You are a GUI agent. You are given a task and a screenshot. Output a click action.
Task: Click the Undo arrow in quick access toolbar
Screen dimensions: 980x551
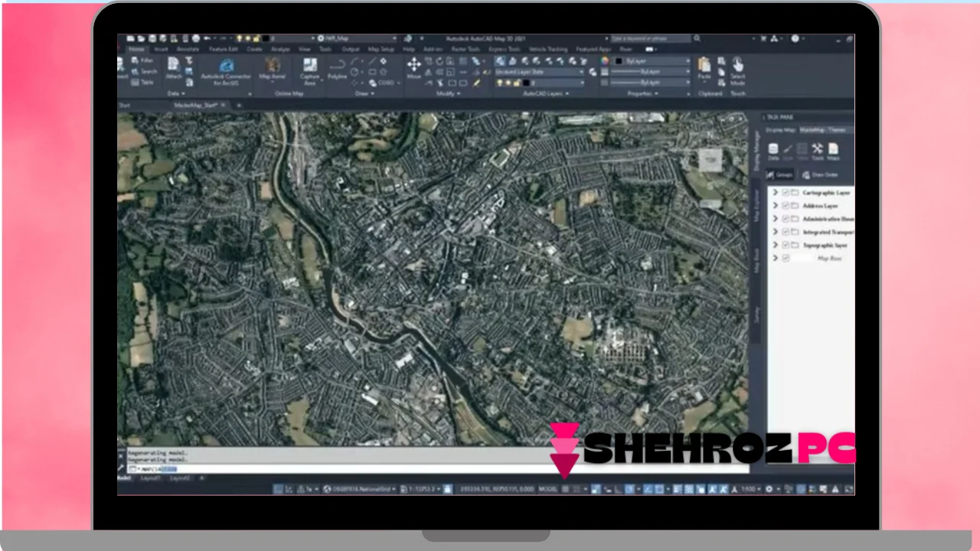click(x=207, y=38)
